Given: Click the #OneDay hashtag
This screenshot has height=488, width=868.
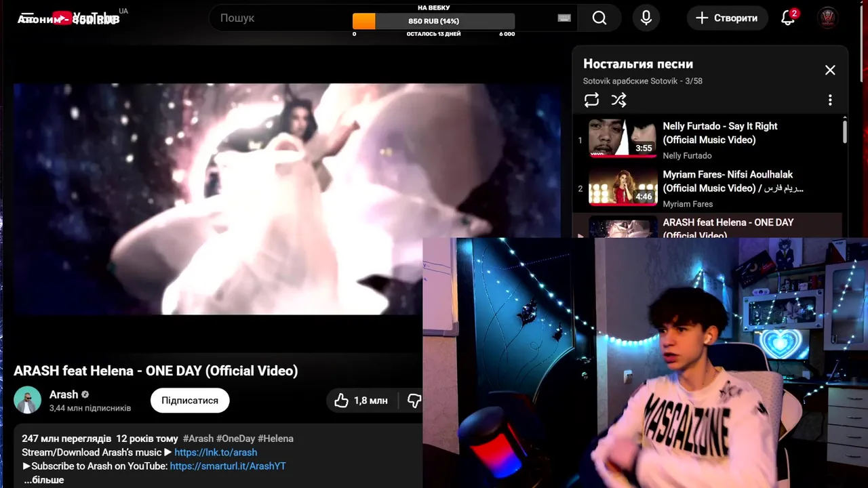Looking at the screenshot, I should pos(235,439).
